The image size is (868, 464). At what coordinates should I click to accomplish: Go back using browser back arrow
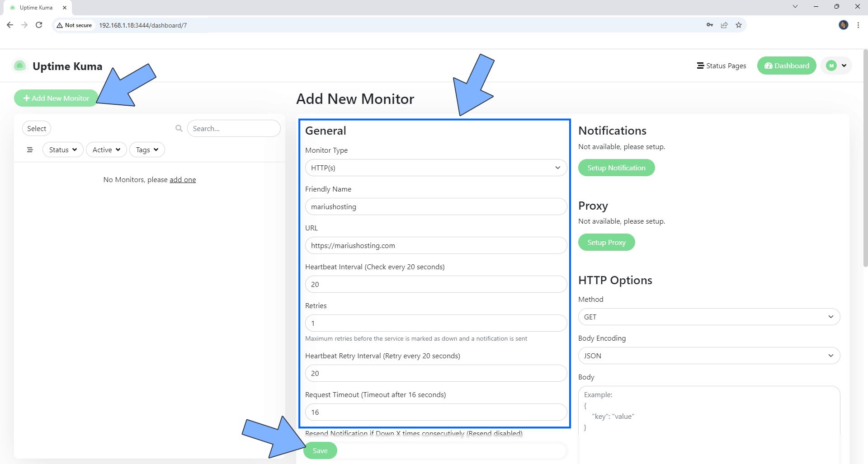[10, 25]
